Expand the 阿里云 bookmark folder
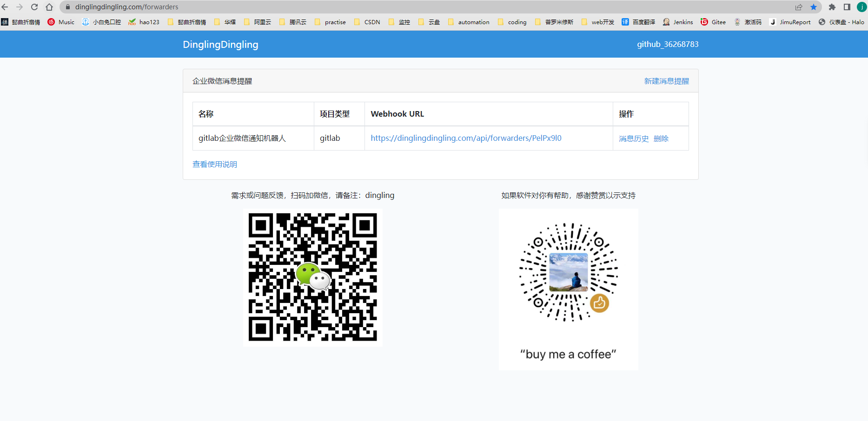This screenshot has height=421, width=868. [258, 22]
